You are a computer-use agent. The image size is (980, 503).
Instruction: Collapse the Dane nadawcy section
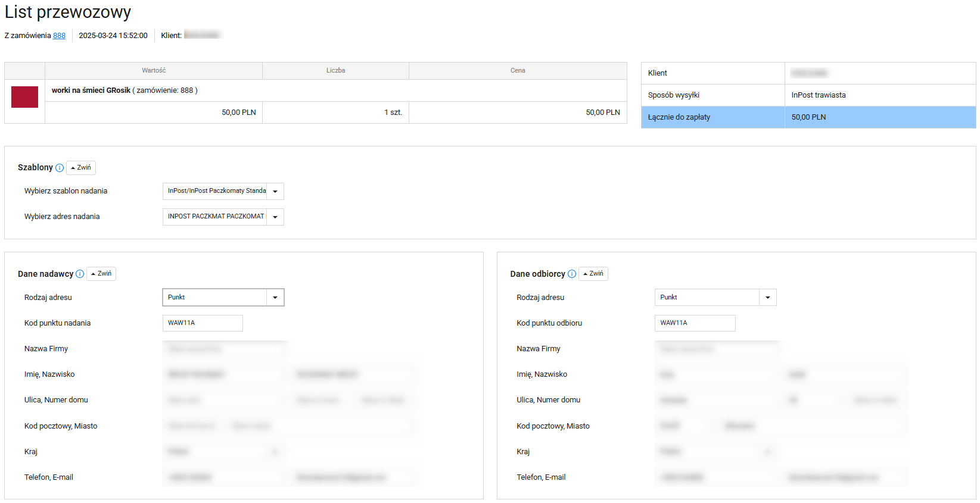tap(101, 274)
